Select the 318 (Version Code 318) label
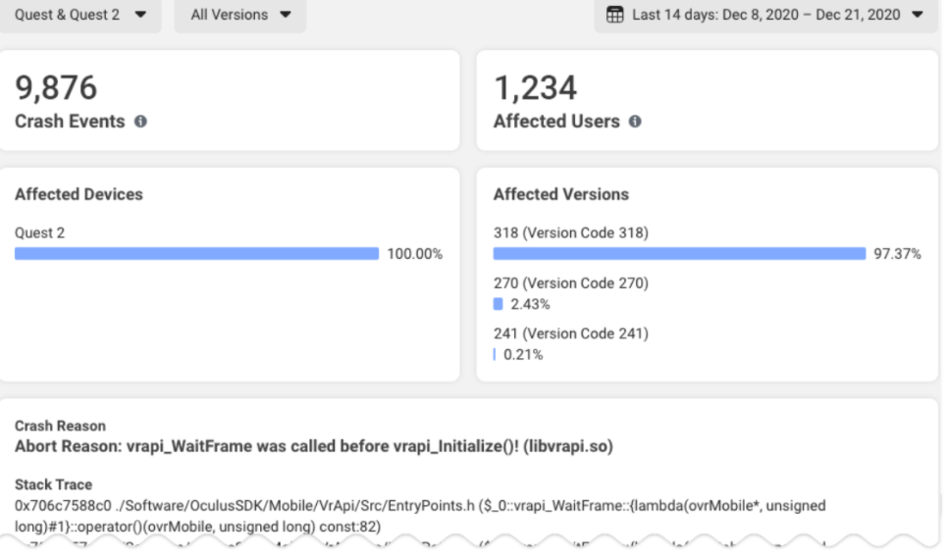This screenshot has width=948, height=560. click(x=571, y=232)
